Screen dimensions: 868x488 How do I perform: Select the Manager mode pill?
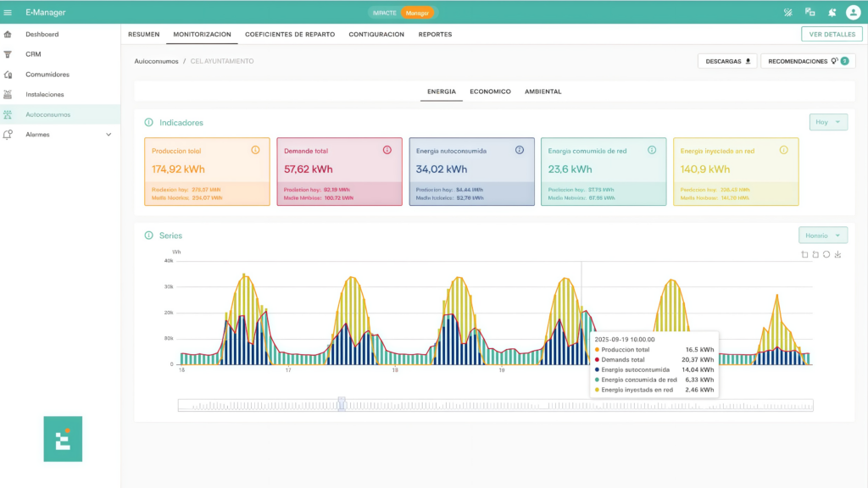tap(417, 13)
